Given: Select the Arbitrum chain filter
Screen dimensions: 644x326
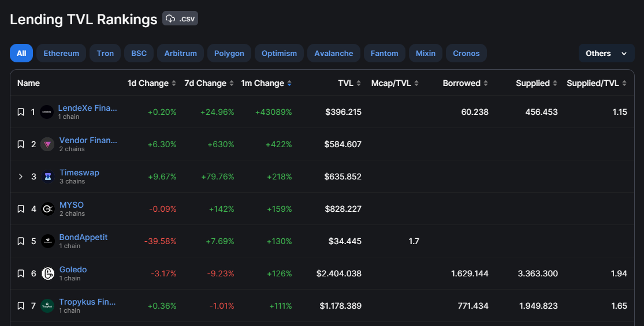Looking at the screenshot, I should click(x=180, y=53).
